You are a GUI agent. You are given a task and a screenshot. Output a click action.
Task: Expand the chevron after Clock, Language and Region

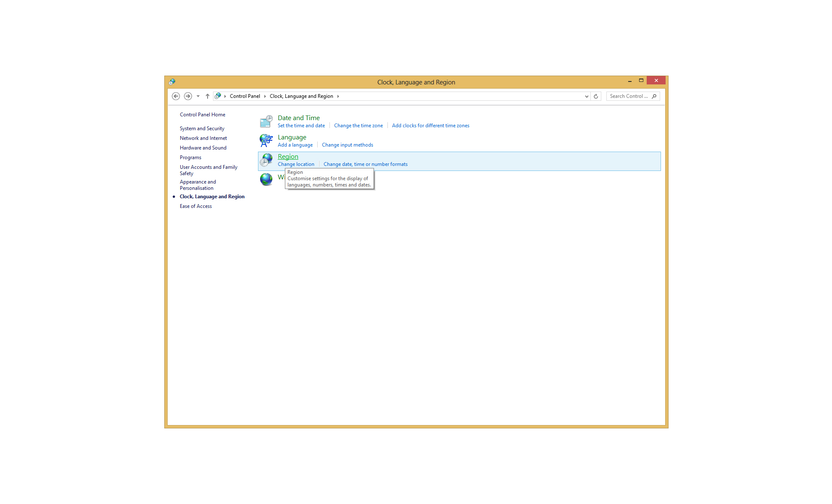pos(338,96)
